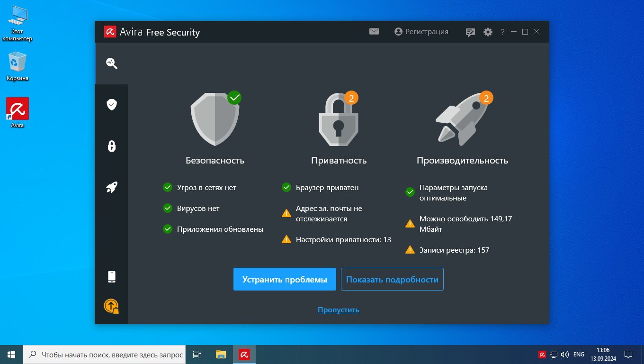Click 'Браузер приватен' status line
The height and width of the screenshot is (364, 644).
(320, 188)
